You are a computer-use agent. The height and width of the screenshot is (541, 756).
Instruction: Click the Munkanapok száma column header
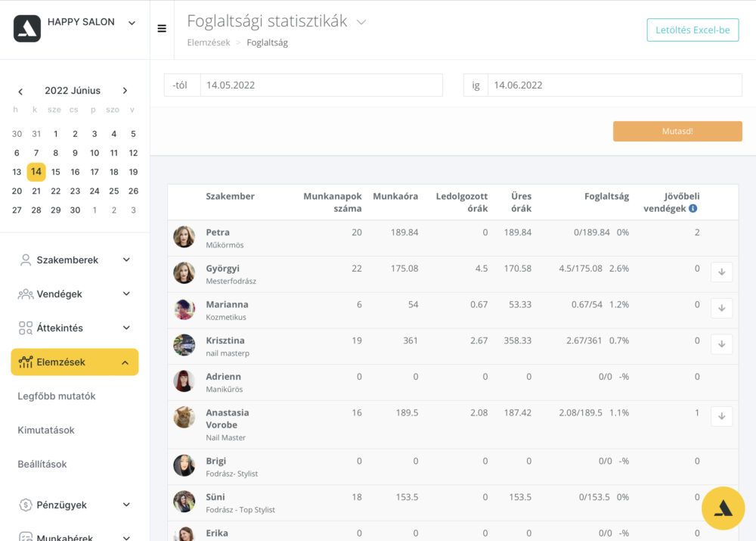point(332,202)
